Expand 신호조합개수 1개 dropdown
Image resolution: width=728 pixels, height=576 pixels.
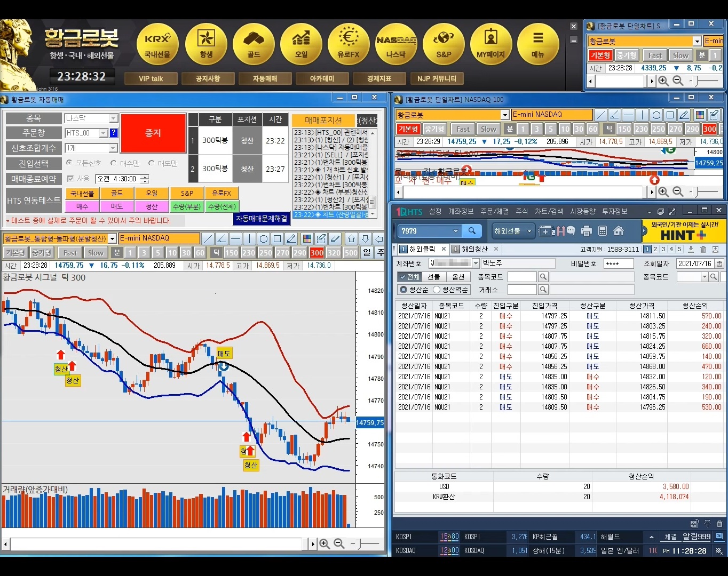tap(113, 148)
